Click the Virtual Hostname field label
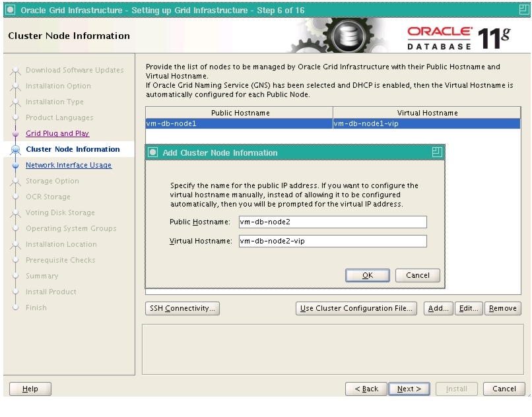 pyautogui.click(x=201, y=241)
